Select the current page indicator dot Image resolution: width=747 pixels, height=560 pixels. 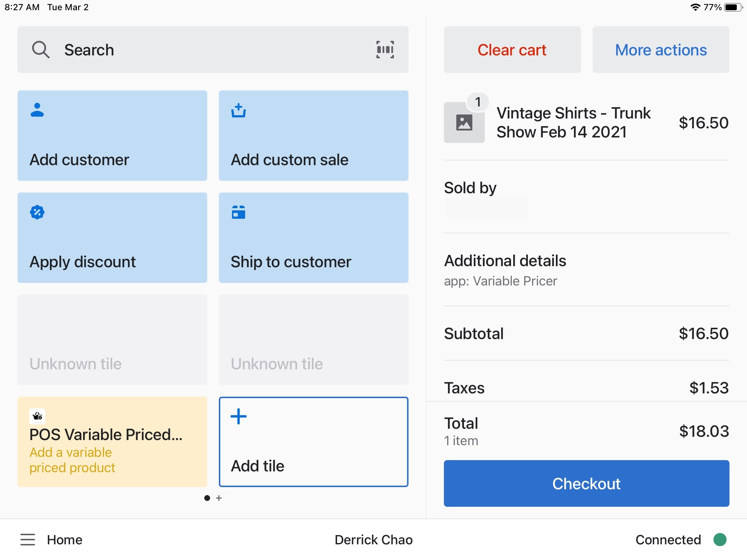pos(207,498)
